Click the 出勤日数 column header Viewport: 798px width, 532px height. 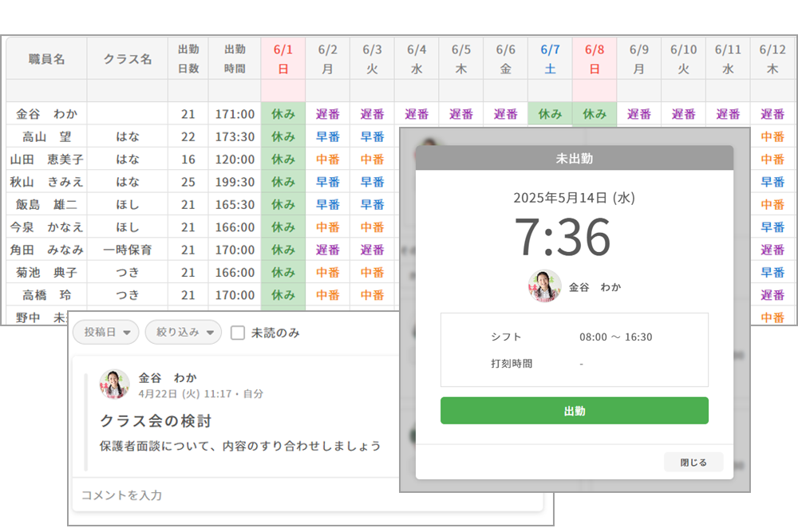point(188,58)
